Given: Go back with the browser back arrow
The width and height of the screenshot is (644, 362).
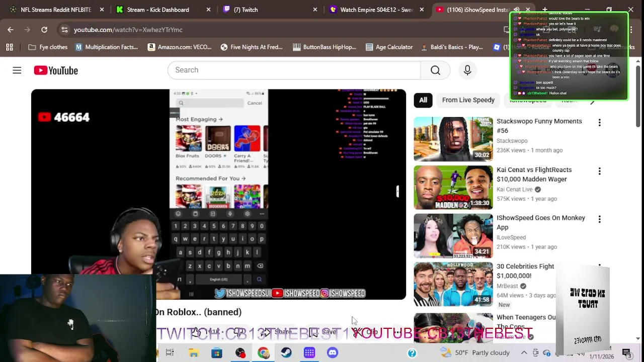Looking at the screenshot, I should pos(11,30).
